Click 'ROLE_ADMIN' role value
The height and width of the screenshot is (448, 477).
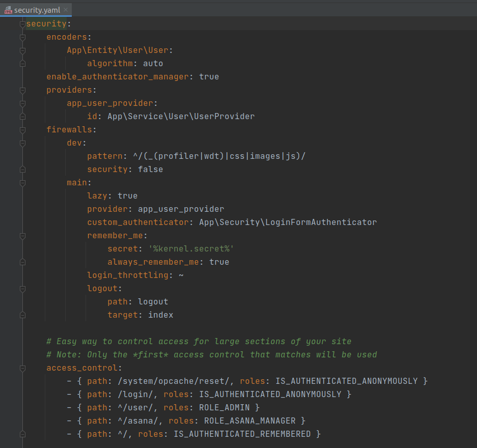[224, 408]
